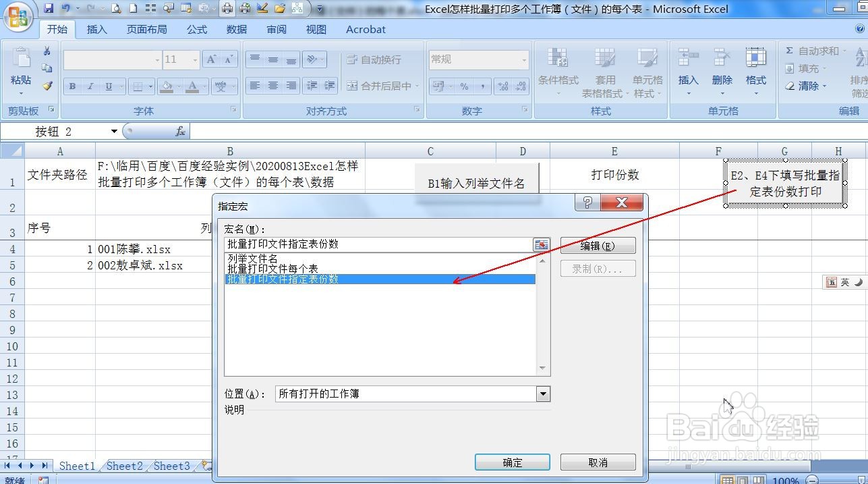Open the 插入 cells dropdown

click(688, 93)
